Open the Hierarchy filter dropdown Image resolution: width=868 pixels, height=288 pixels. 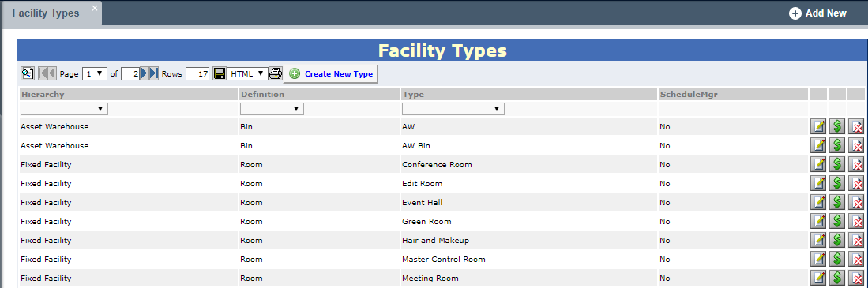point(64,109)
